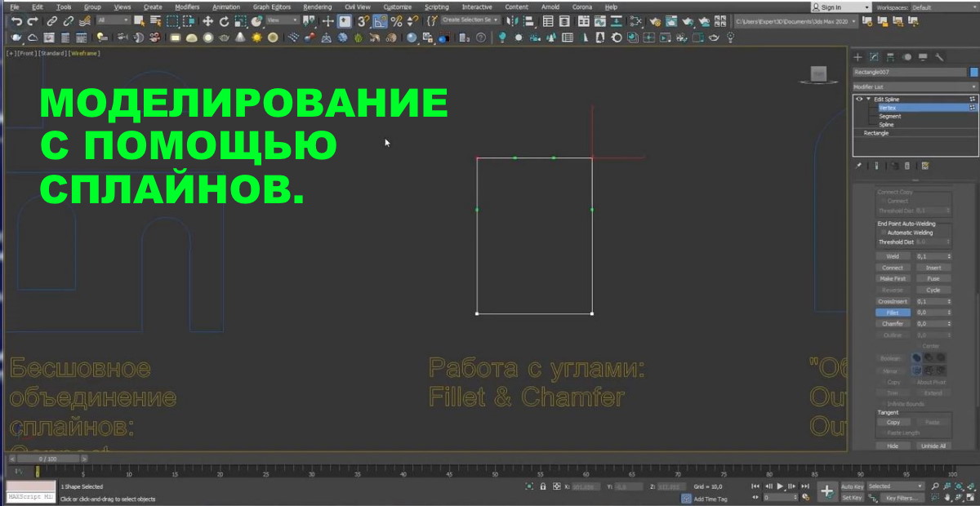The image size is (980, 506).
Task: Open the File menu
Action: point(14,7)
